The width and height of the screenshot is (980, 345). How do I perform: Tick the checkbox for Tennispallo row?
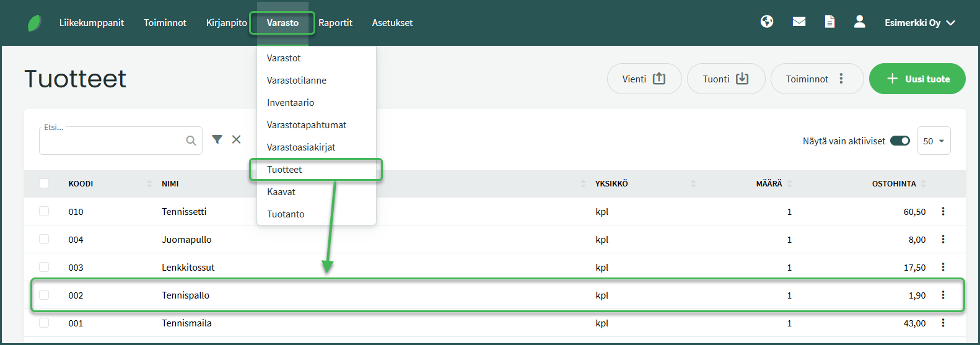[x=44, y=295]
